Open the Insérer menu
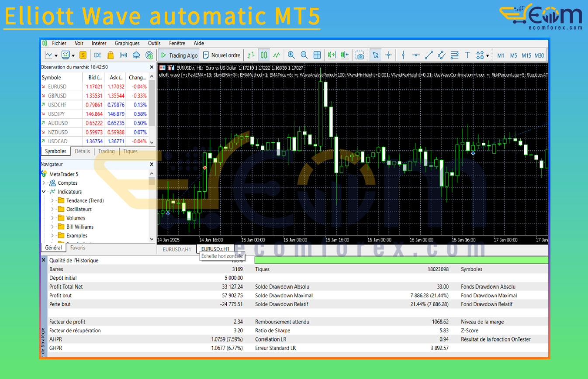Image resolution: width=588 pixels, height=379 pixels. coord(99,43)
